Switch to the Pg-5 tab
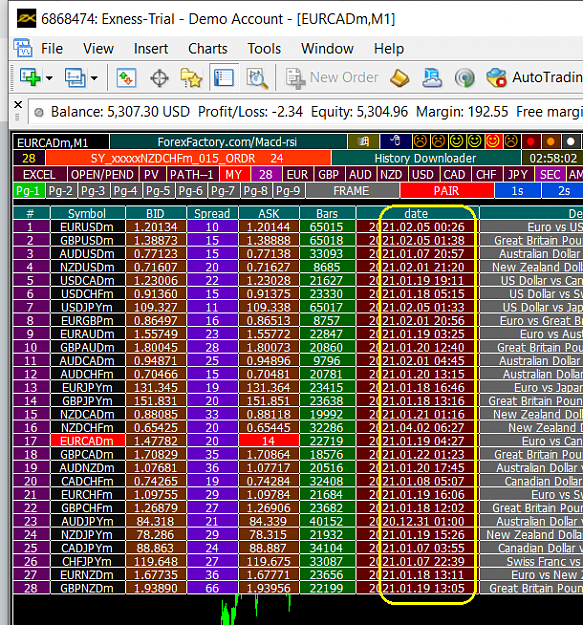Screen dimensions: 583x625 pos(158,191)
